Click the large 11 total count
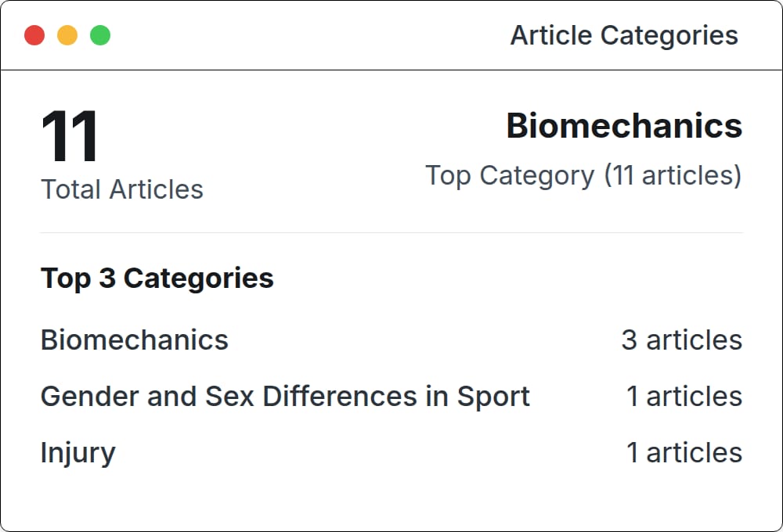Viewport: 783px width, 532px height. 70,136
